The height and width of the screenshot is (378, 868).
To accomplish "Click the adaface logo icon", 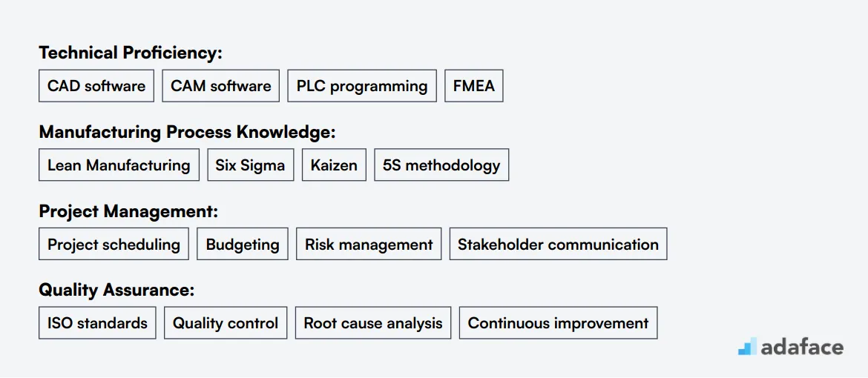I will pos(747,346).
